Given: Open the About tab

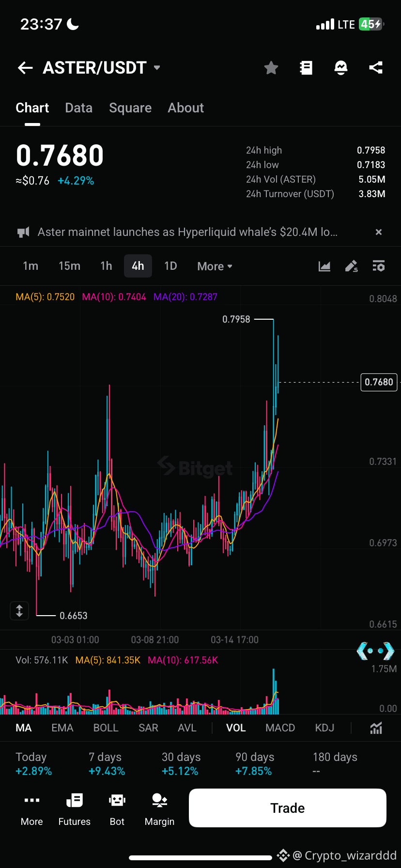Looking at the screenshot, I should point(186,108).
